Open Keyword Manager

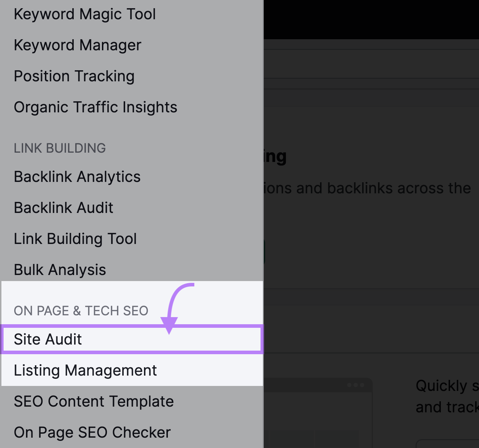[78, 45]
